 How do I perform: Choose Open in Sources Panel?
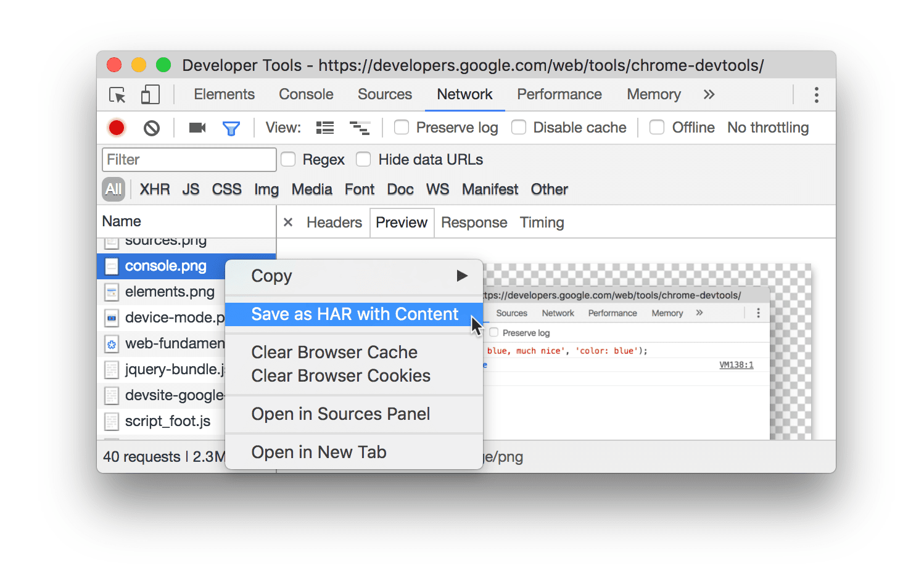(340, 414)
